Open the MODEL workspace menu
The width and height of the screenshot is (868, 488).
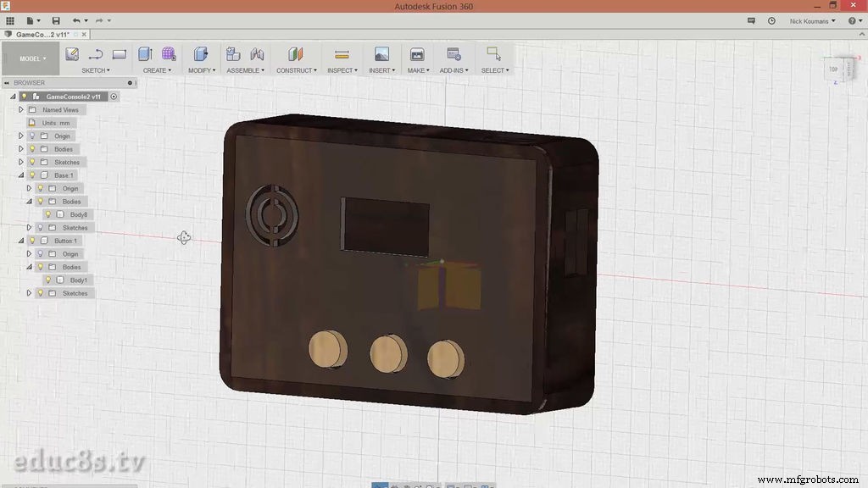tap(31, 58)
